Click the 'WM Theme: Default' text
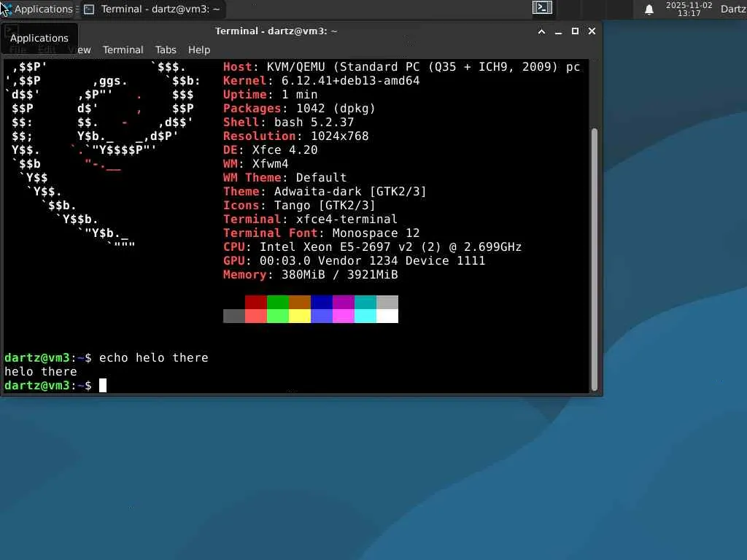This screenshot has width=747, height=560. pyautogui.click(x=285, y=178)
